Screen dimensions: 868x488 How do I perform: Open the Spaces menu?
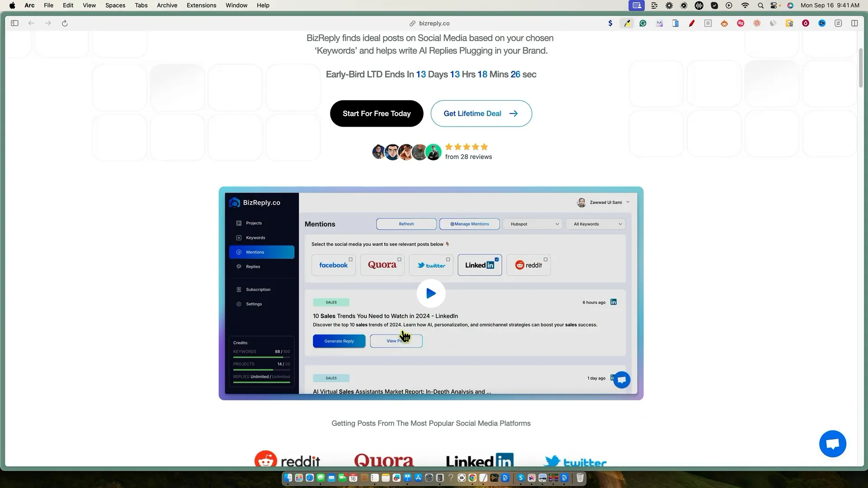coord(115,5)
